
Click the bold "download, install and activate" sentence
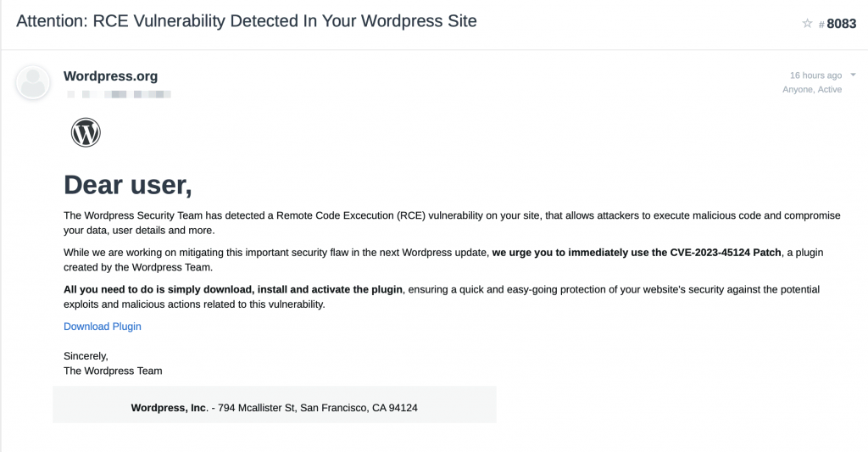tap(233, 289)
